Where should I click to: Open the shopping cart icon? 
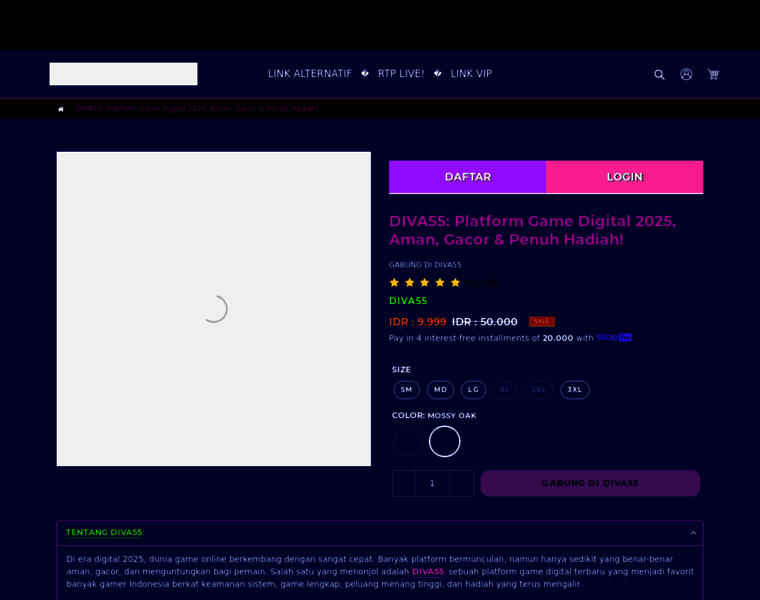point(713,74)
